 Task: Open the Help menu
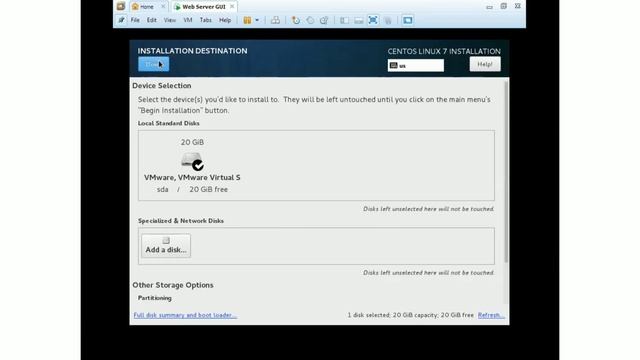coord(225,20)
